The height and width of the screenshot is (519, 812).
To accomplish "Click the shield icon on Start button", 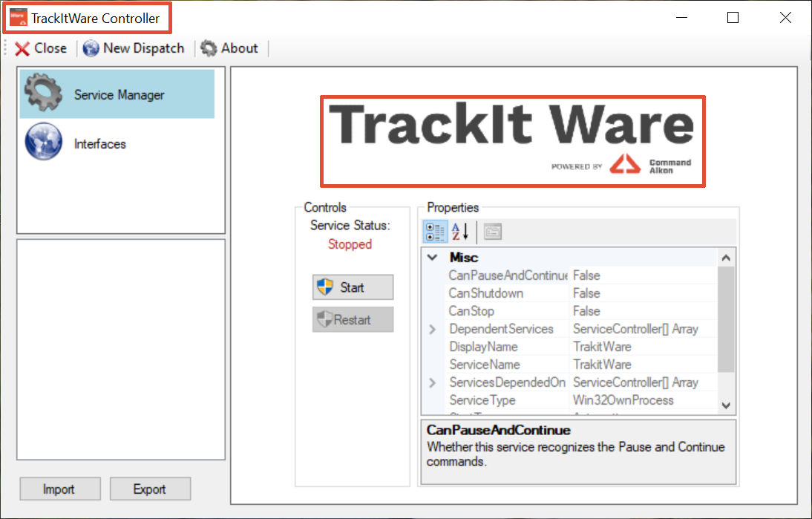I will (x=325, y=287).
